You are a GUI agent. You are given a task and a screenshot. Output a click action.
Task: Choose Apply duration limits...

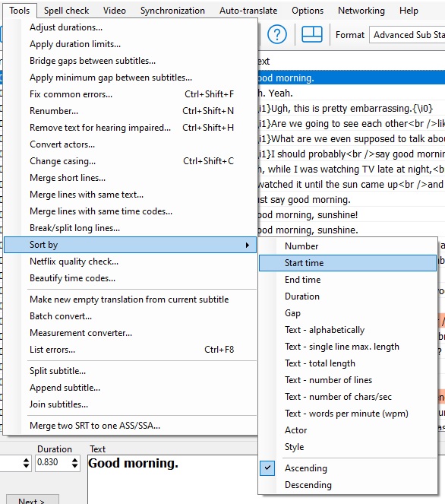131,44
